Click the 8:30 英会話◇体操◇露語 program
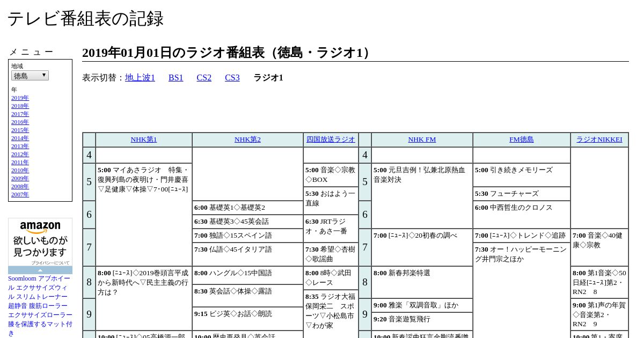Screen dimensions: 644x338 tap(247, 296)
